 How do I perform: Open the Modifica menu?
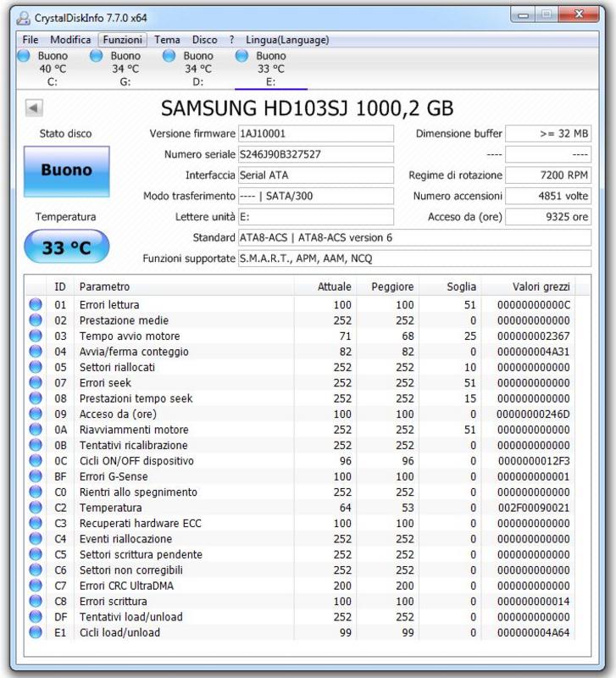pyautogui.click(x=70, y=40)
